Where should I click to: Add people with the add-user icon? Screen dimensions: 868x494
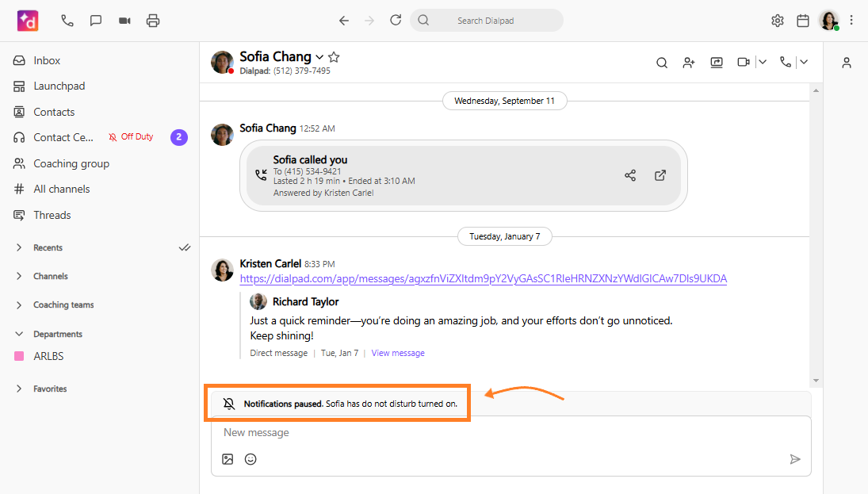[x=689, y=63]
